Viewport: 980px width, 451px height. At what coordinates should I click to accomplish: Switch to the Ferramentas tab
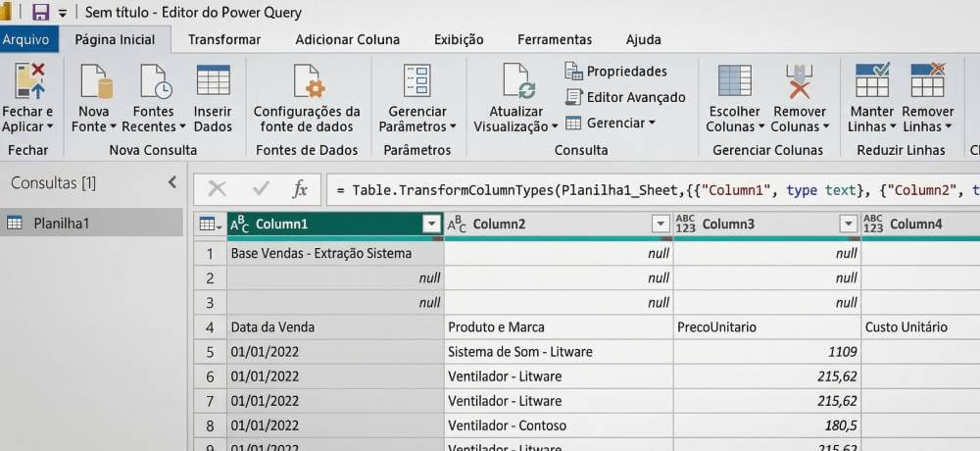pyautogui.click(x=555, y=39)
